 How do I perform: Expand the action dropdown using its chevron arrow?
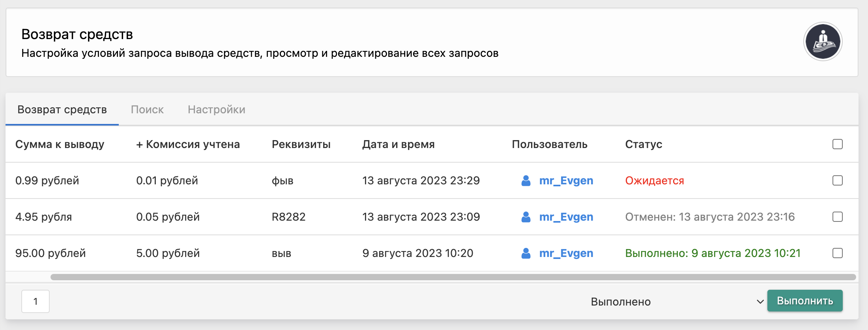pos(760,302)
